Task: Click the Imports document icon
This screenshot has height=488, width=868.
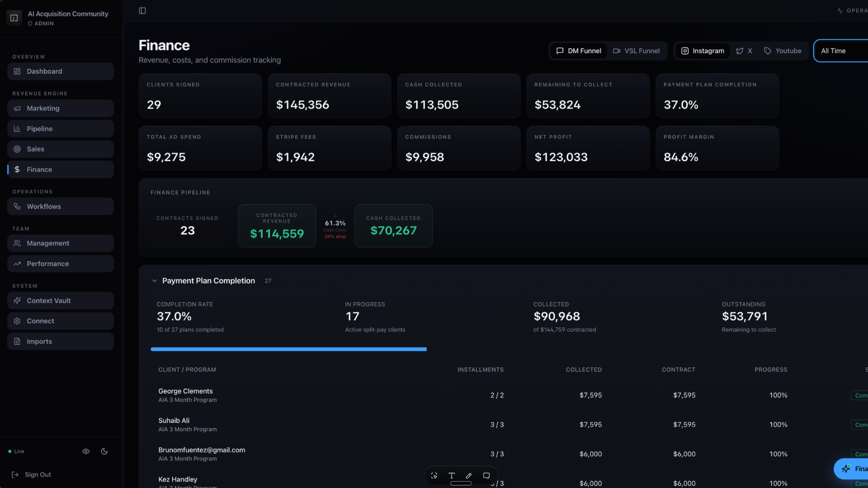Action: [x=17, y=342]
